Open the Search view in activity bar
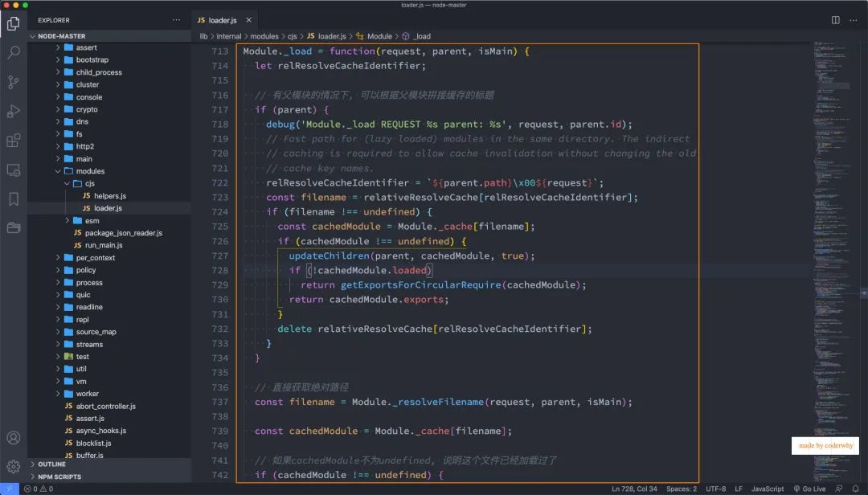The width and height of the screenshot is (868, 495). 14,52
